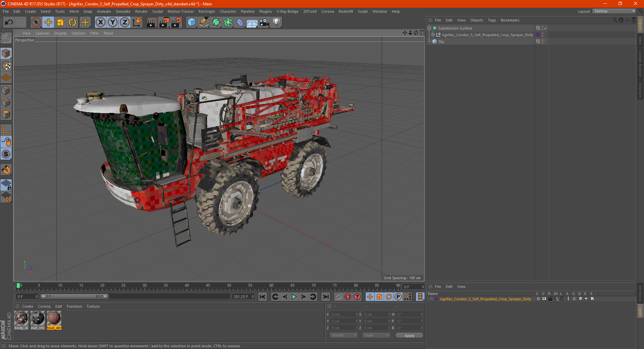Open the World coordinate dropdown
644x349 pixels.
coord(344,335)
